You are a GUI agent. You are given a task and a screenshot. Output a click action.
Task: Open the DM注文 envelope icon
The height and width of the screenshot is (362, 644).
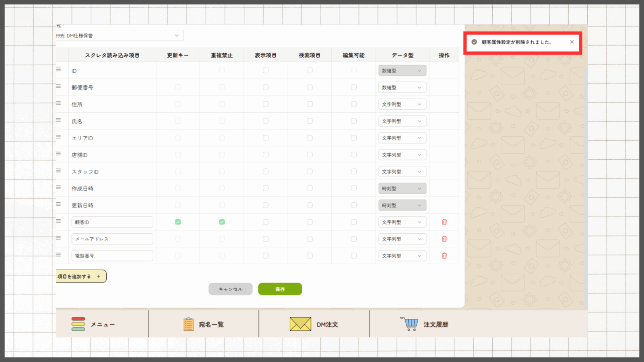coord(300,324)
